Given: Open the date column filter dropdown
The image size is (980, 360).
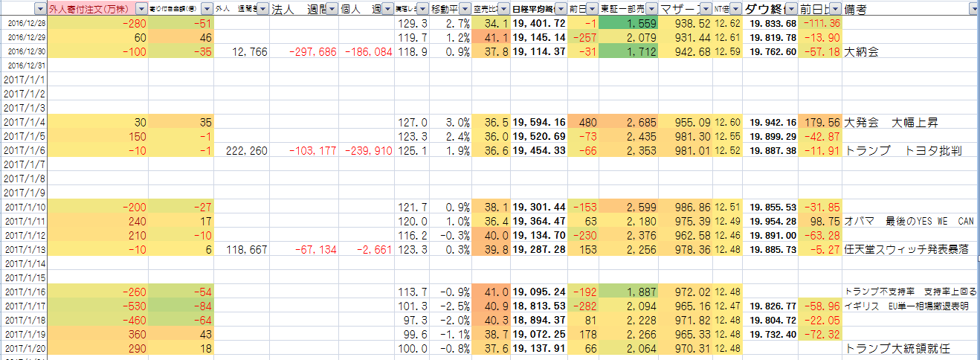Looking at the screenshot, I should pyautogui.click(x=38, y=9).
